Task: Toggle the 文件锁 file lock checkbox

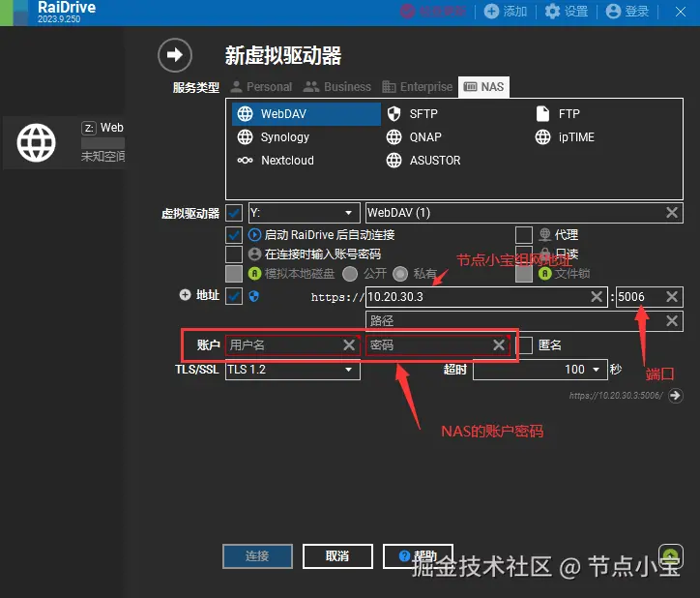Action: (x=524, y=274)
